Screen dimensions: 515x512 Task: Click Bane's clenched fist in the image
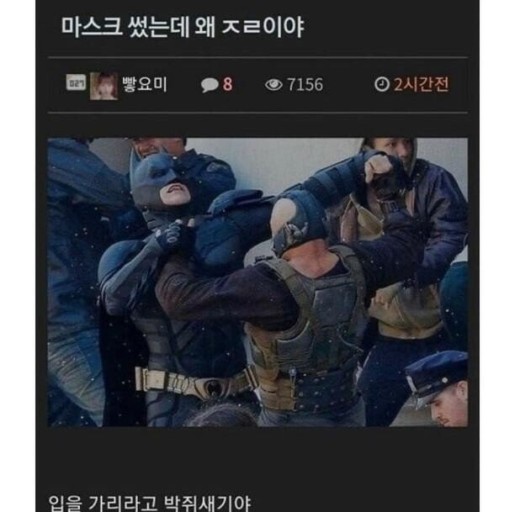tap(378, 168)
